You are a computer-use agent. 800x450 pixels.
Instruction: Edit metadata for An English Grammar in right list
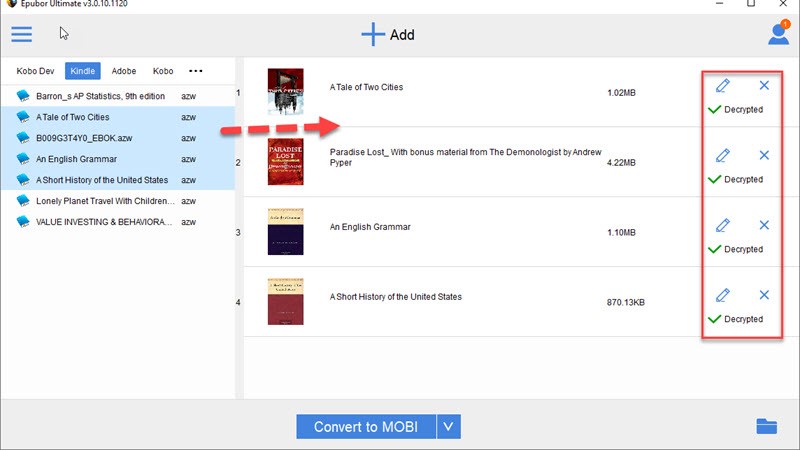(722, 225)
